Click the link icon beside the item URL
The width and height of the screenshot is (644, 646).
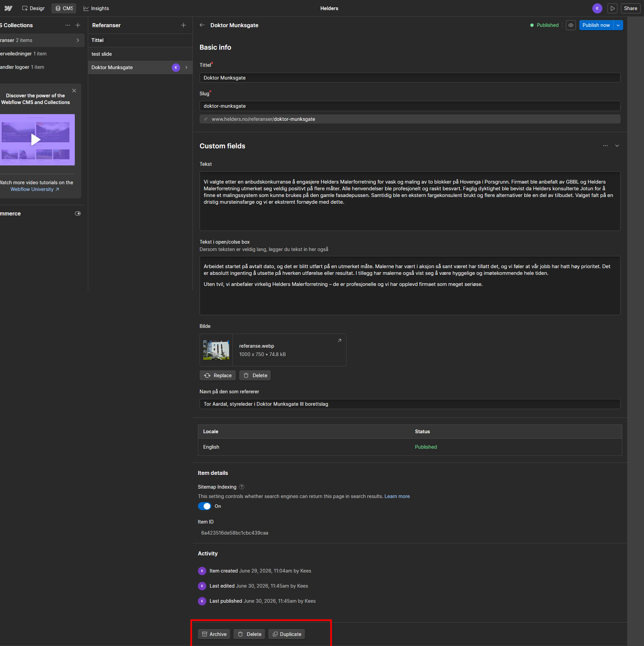tap(206, 119)
